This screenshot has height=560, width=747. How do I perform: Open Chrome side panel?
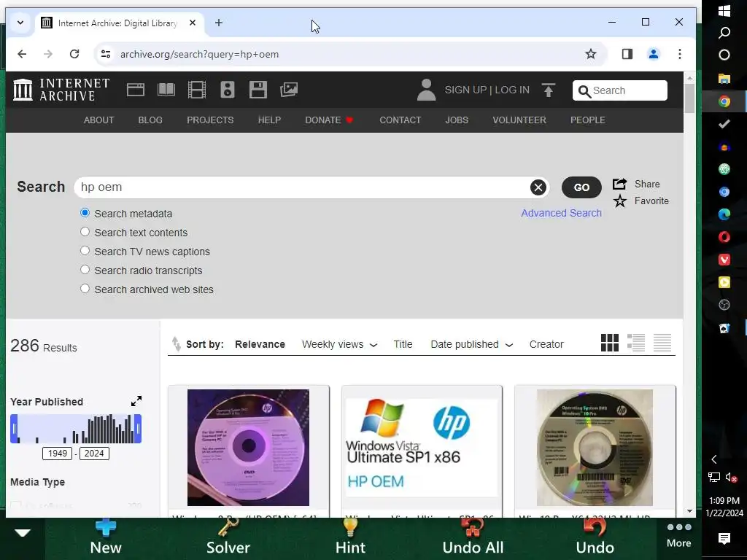tap(627, 54)
